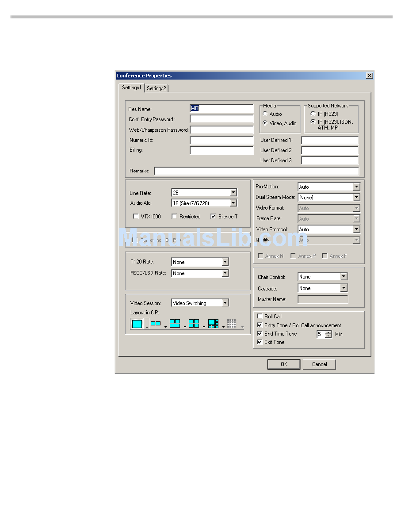Pick the three-window layout icon
The height and width of the screenshot is (523, 420).
pos(175,323)
